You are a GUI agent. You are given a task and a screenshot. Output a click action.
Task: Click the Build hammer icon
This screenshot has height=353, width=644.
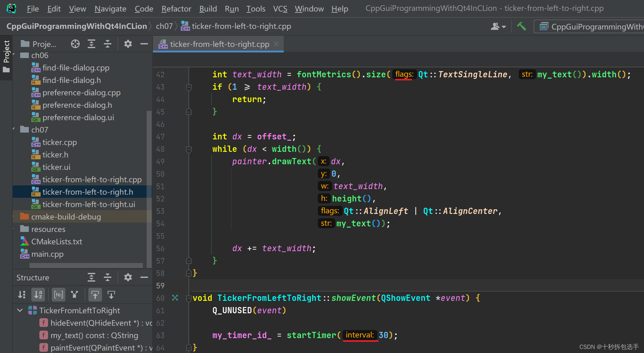point(521,27)
